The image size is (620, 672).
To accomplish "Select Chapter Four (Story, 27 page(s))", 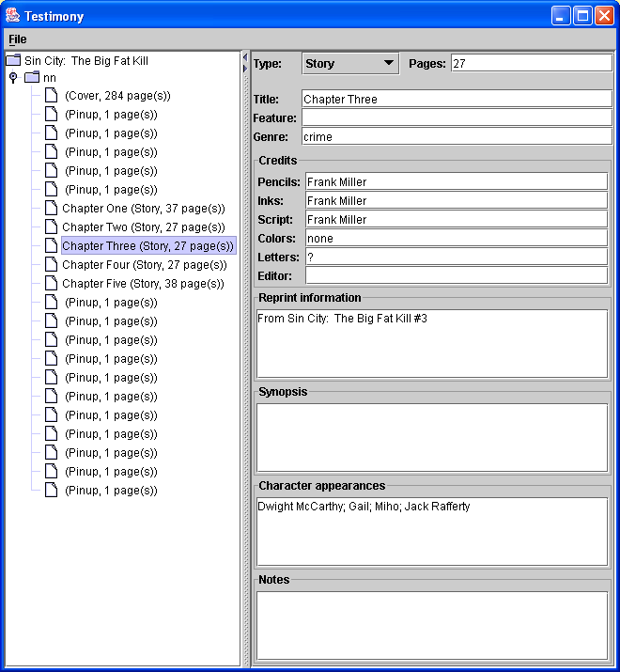I will click(x=145, y=265).
